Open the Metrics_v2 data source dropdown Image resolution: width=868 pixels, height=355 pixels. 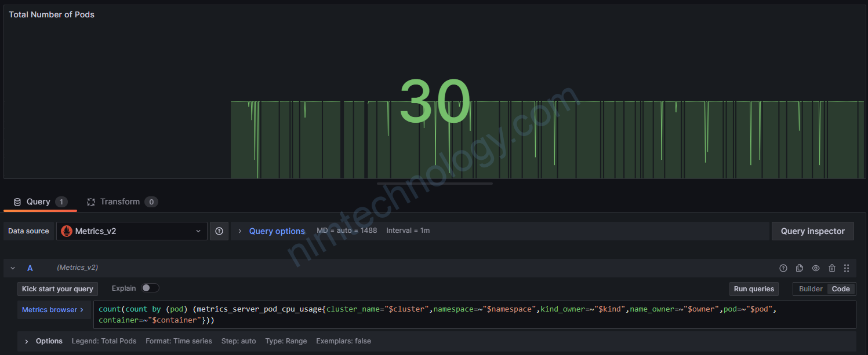coord(132,231)
